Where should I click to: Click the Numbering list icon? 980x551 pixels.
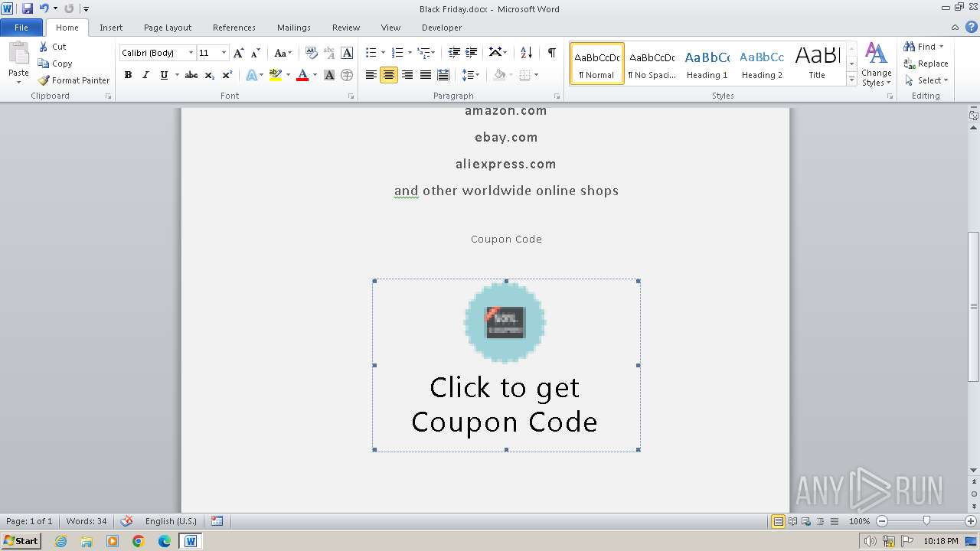[397, 53]
